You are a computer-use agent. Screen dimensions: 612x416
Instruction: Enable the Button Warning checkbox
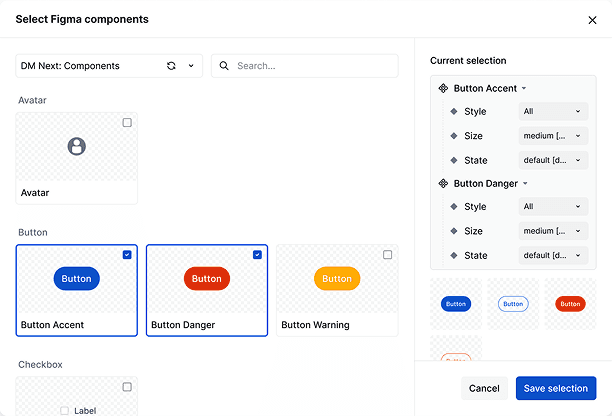(387, 255)
